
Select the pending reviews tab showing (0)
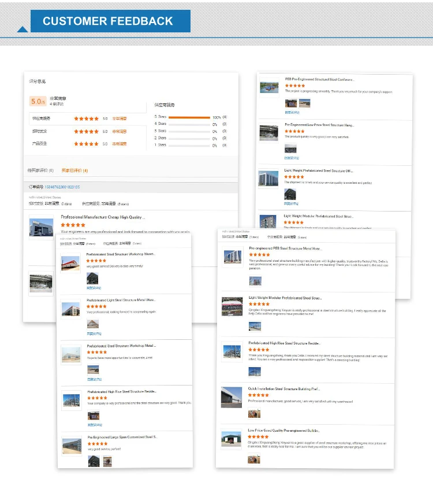pyautogui.click(x=40, y=171)
